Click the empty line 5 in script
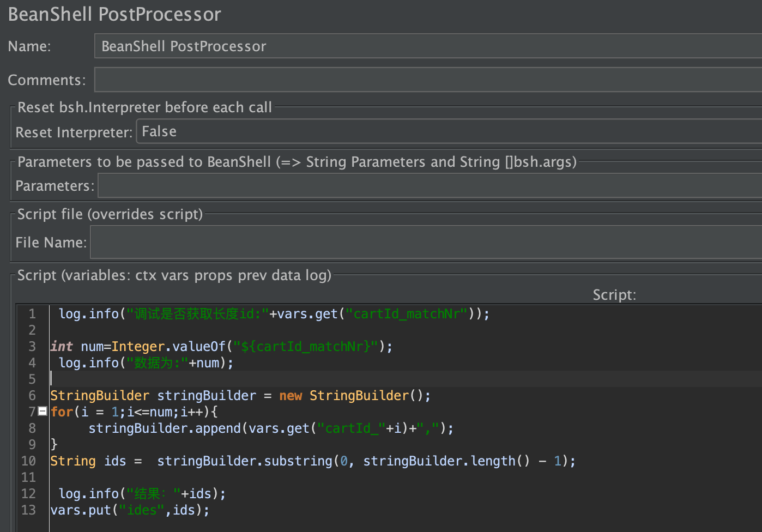762x532 pixels. [406, 379]
